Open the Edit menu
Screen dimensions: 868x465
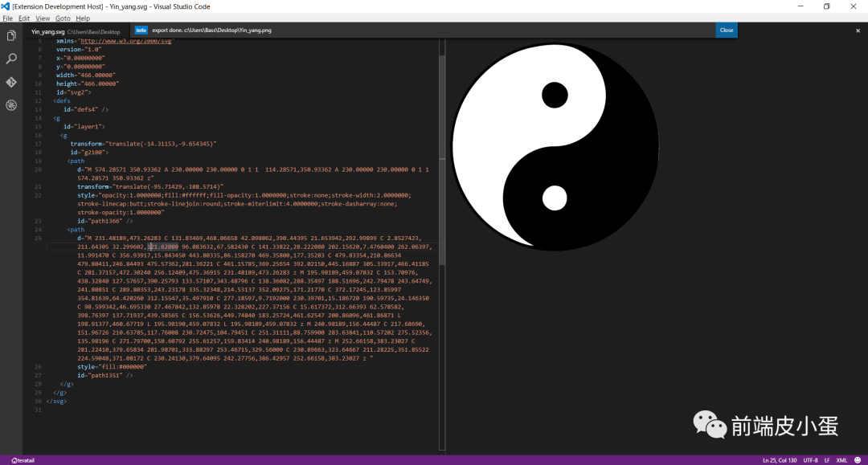[24, 18]
